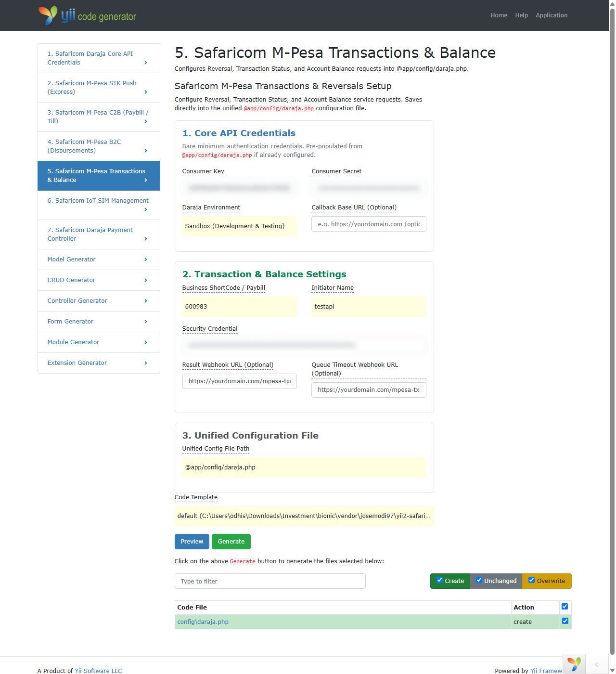This screenshot has height=674, width=616.
Task: Click the Type to filter box
Action: coord(270,581)
